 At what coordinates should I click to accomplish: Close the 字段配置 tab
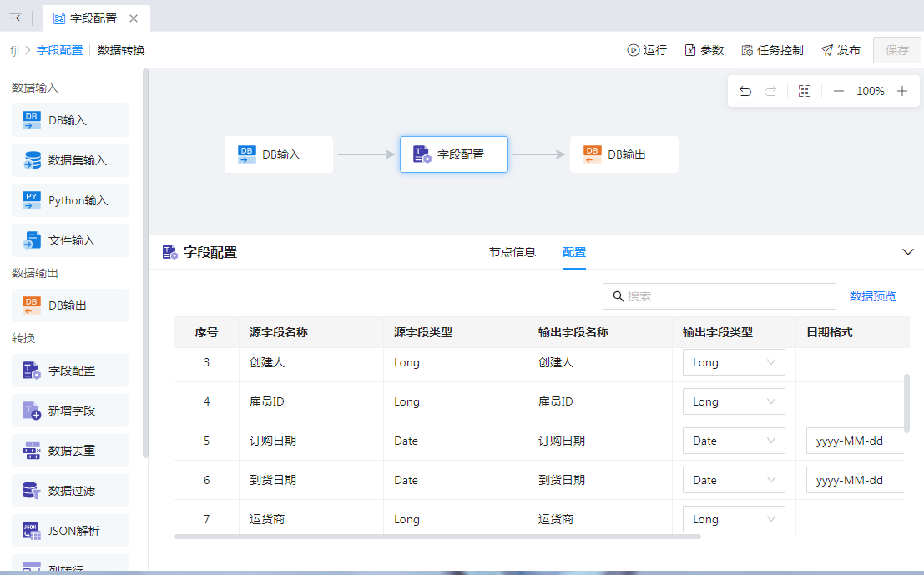[x=134, y=18]
